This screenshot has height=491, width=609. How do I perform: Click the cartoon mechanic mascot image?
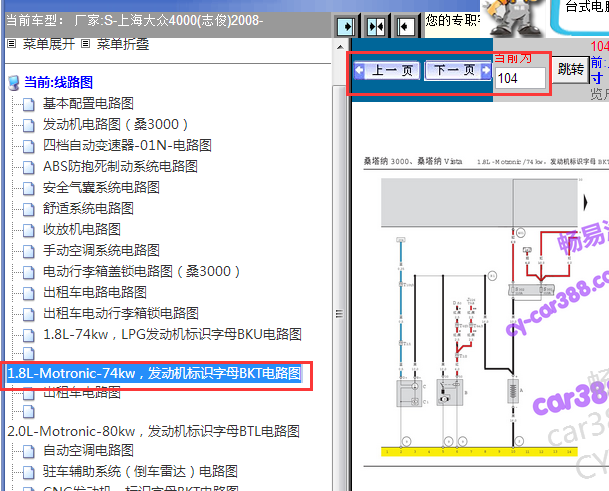513,19
